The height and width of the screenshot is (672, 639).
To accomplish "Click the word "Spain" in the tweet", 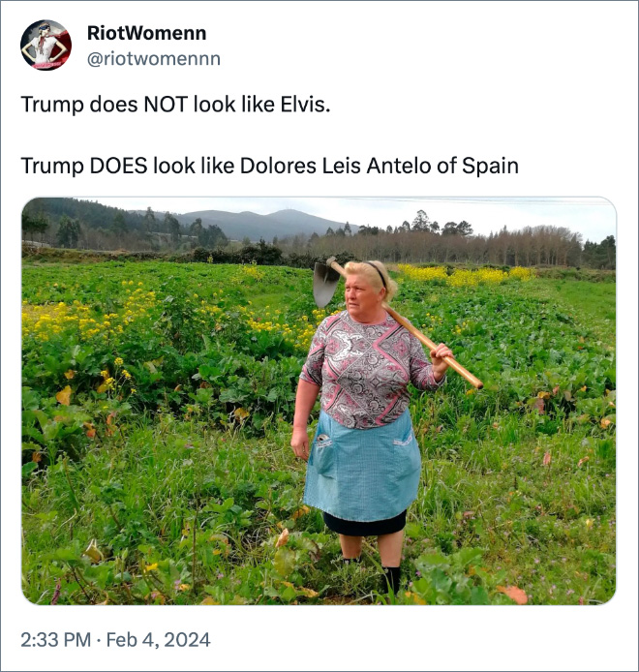I will point(490,166).
